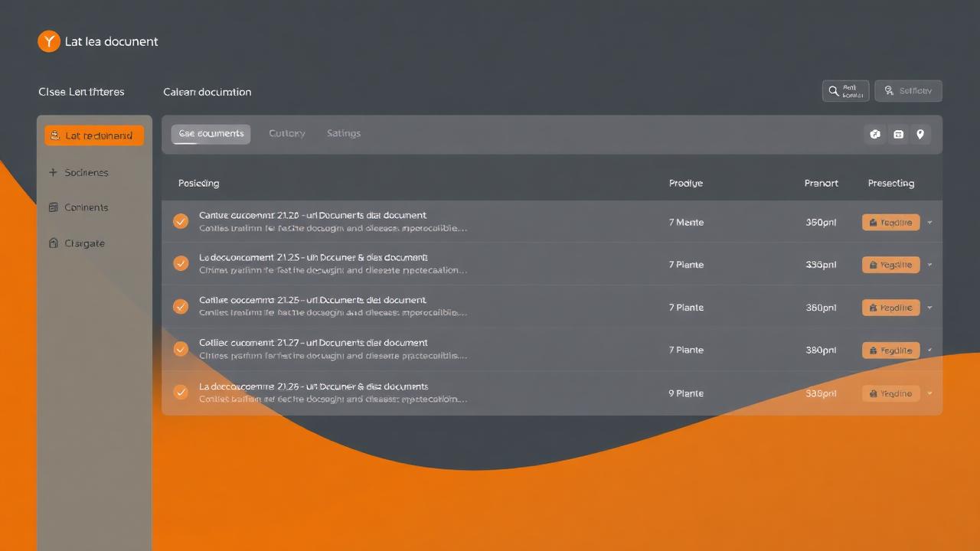Click the orange lock button in 336pnl row

click(890, 265)
